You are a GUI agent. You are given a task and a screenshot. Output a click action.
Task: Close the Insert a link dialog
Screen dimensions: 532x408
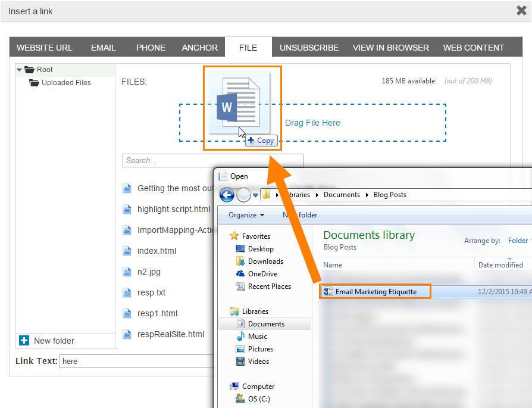click(521, 10)
